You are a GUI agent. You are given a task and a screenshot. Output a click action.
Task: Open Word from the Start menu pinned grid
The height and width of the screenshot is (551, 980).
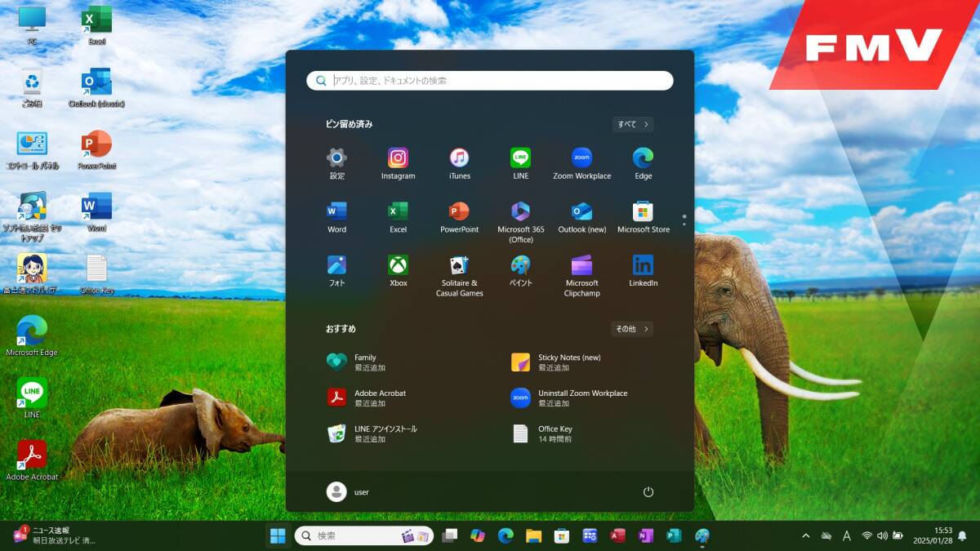[x=336, y=217]
